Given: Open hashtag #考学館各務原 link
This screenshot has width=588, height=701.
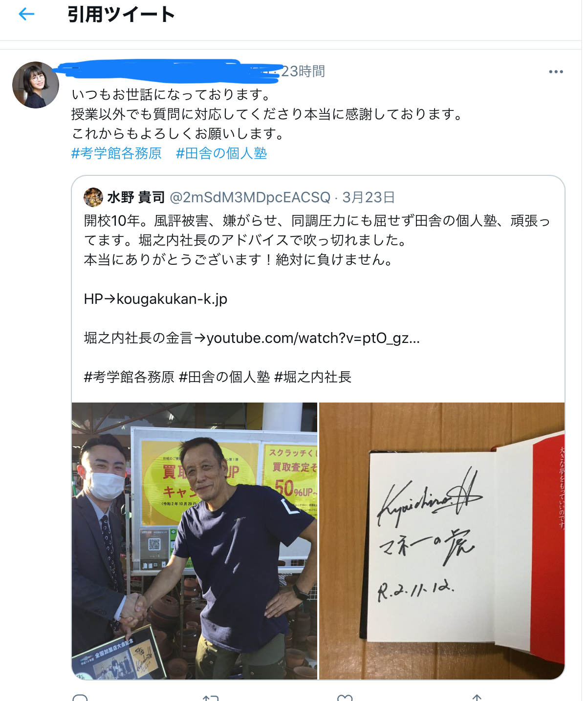Looking at the screenshot, I should pos(116,153).
